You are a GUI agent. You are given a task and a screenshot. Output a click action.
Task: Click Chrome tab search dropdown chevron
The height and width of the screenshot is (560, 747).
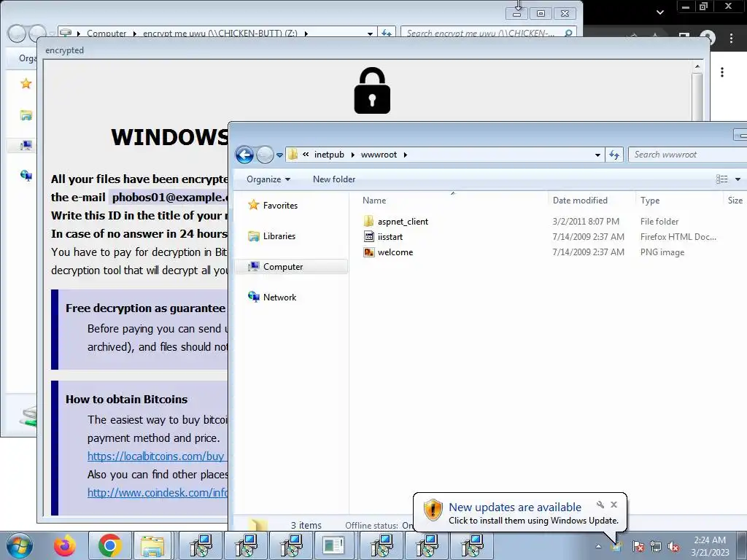659,12
